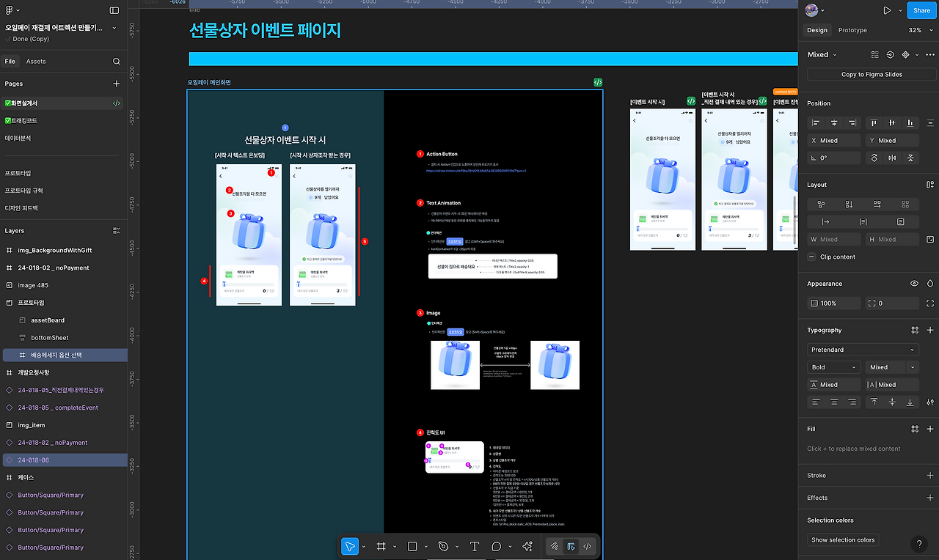This screenshot has width=939, height=560.
Task: Toggle the sidebar panel collapse icon
Action: coord(114,10)
